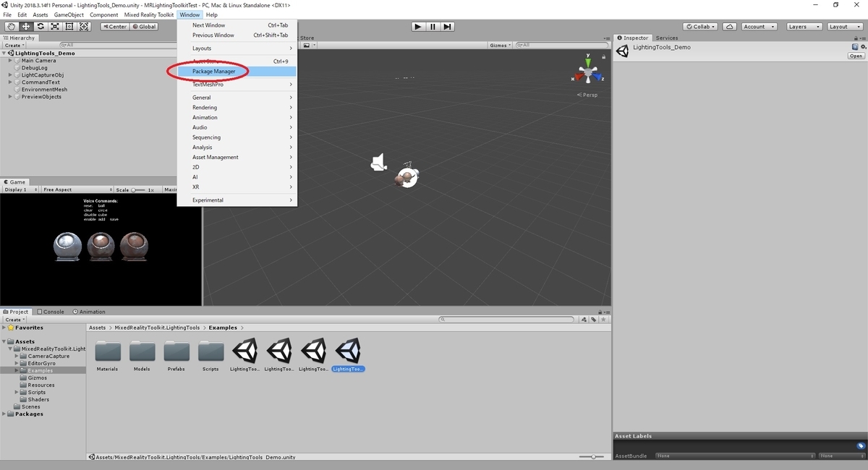The height and width of the screenshot is (470, 868).
Task: Open the Assets menu
Action: point(41,14)
